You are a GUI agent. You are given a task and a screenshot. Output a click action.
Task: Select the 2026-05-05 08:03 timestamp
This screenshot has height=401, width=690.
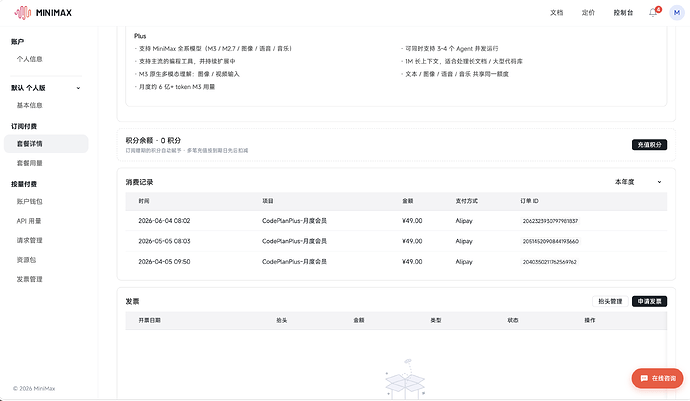point(164,241)
